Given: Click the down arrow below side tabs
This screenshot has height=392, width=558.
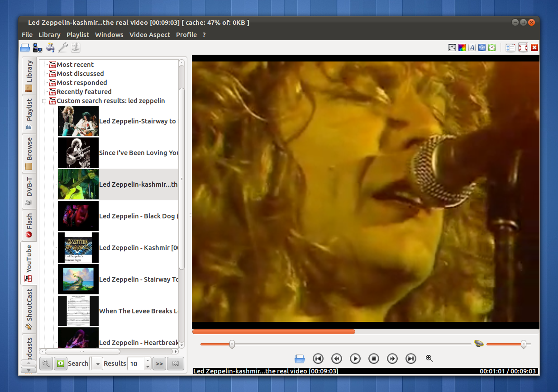Looking at the screenshot, I should [29, 370].
